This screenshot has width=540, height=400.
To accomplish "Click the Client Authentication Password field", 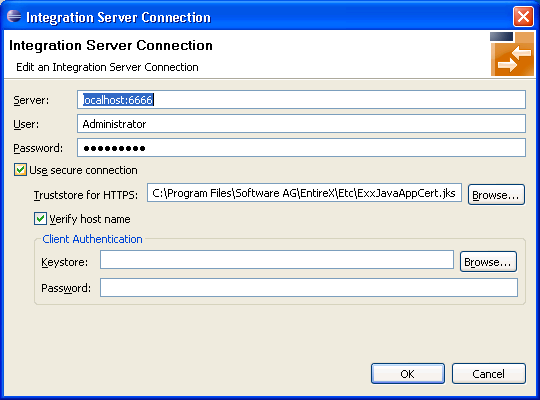I will pos(309,288).
